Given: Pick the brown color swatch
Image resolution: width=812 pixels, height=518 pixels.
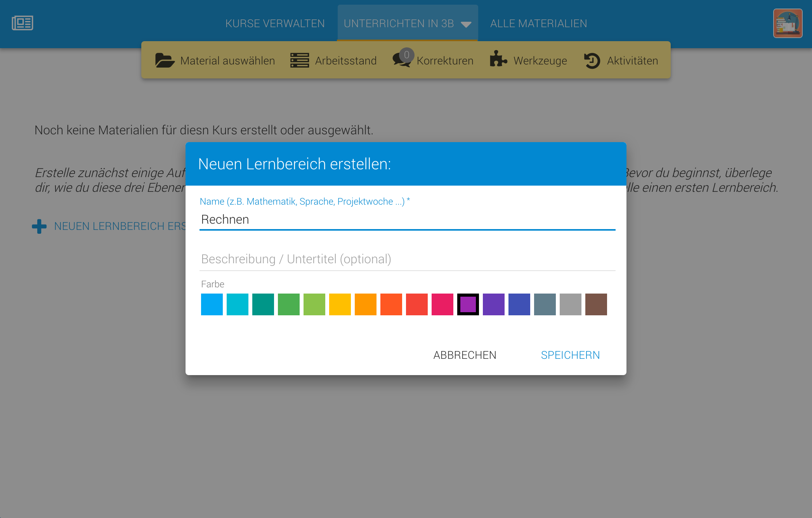Looking at the screenshot, I should tap(596, 304).
